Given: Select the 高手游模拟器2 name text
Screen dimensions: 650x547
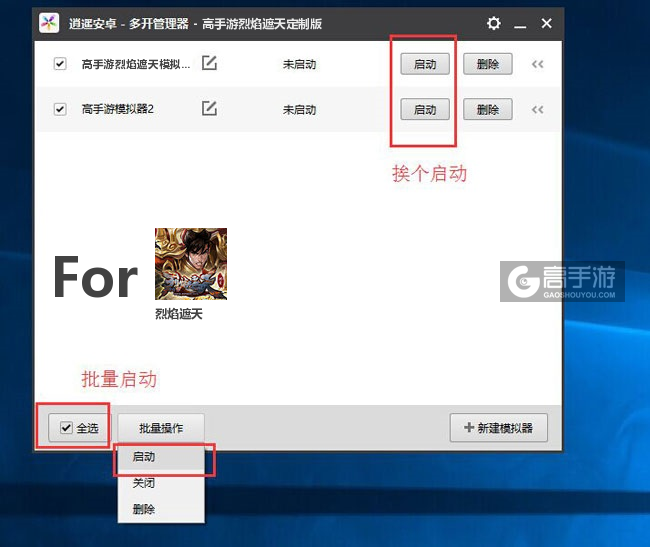Looking at the screenshot, I should (118, 109).
